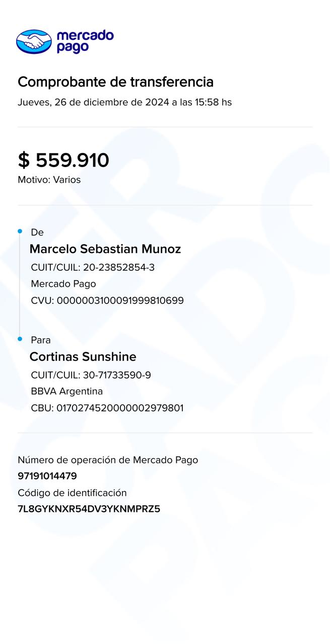Click the BBVA Argentina bank name
Viewport: 330px width, 644px height.
[x=67, y=391]
